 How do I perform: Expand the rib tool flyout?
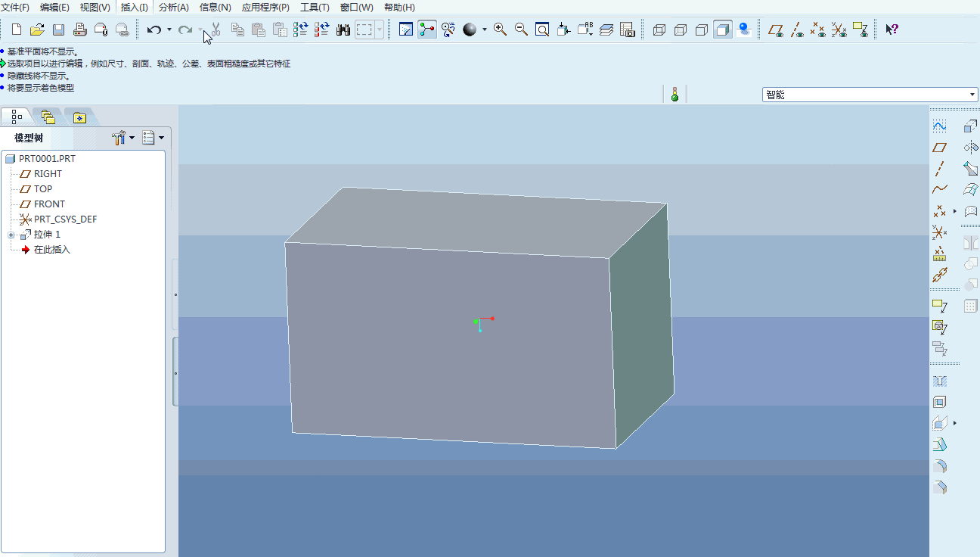(x=955, y=423)
